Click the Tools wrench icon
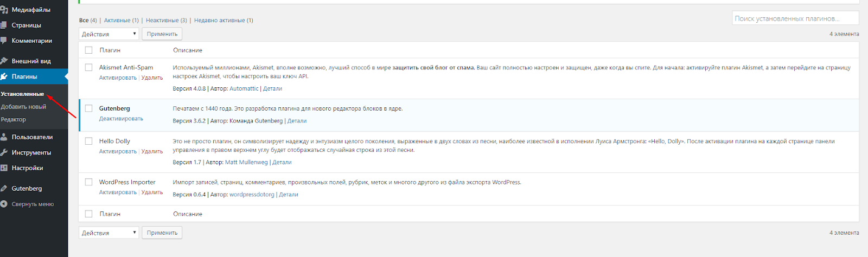This screenshot has width=868, height=257. tap(4, 153)
